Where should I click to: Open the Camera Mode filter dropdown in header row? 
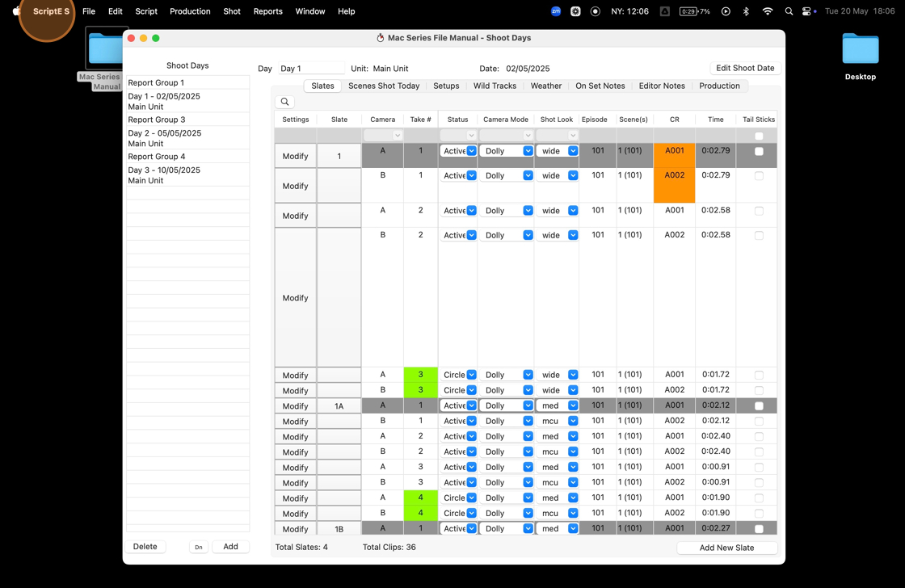point(506,135)
